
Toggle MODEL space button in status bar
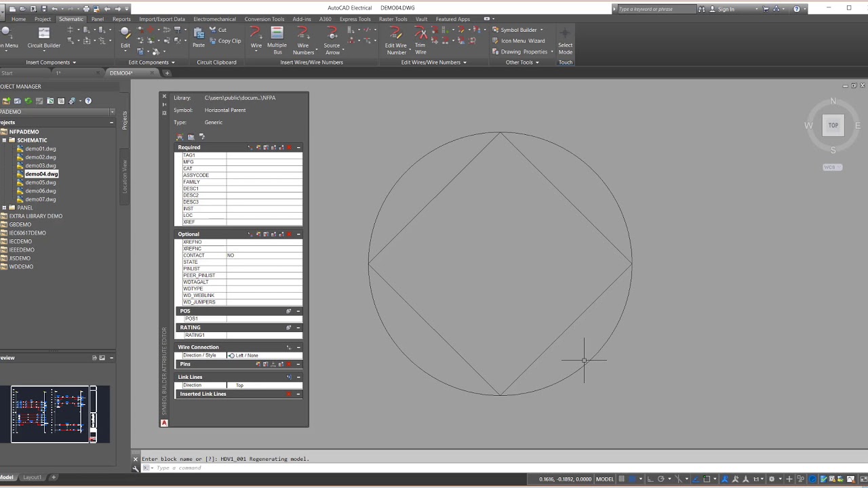[604, 479]
